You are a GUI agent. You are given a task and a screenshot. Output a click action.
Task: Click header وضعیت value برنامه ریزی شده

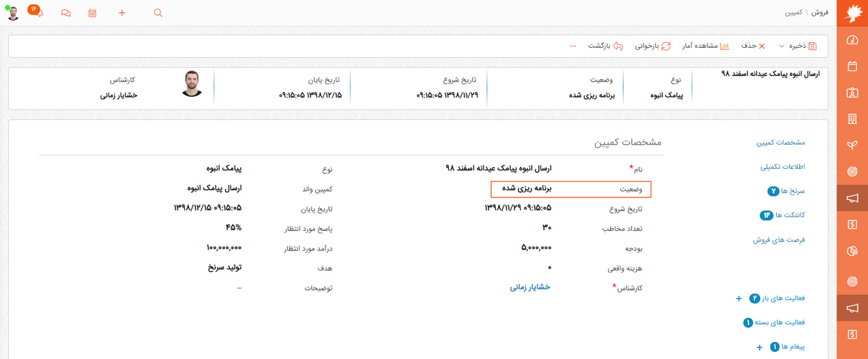(592, 95)
